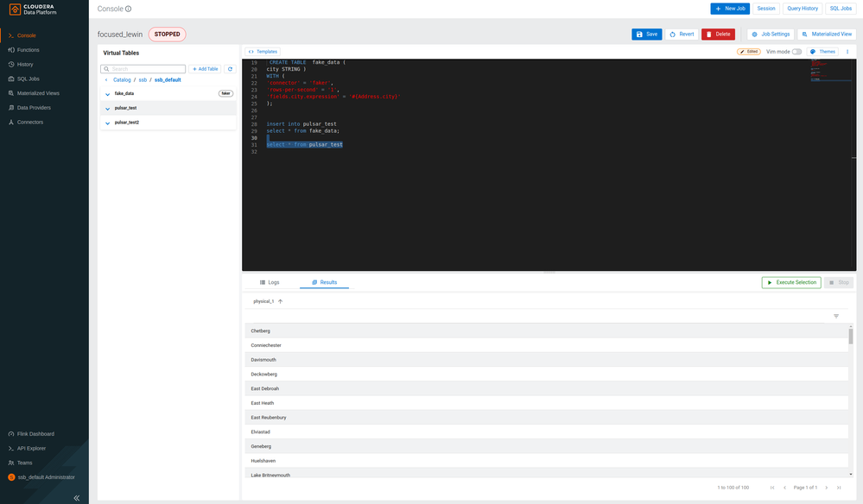Click Execute Selection
863x504 pixels.
pos(791,282)
